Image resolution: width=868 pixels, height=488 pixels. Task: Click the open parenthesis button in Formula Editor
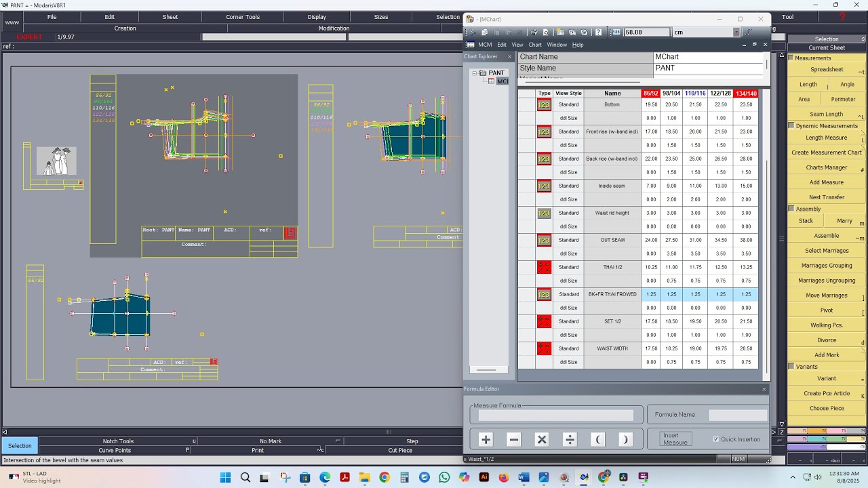click(x=597, y=439)
